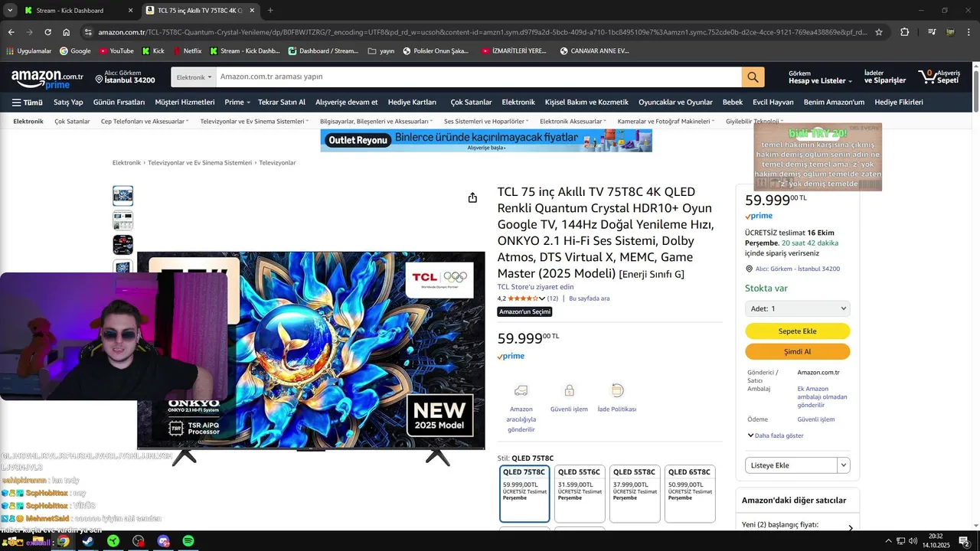Open Chrome extensions puzzle icon
Image resolution: width=980 pixels, height=551 pixels.
pos(905,32)
